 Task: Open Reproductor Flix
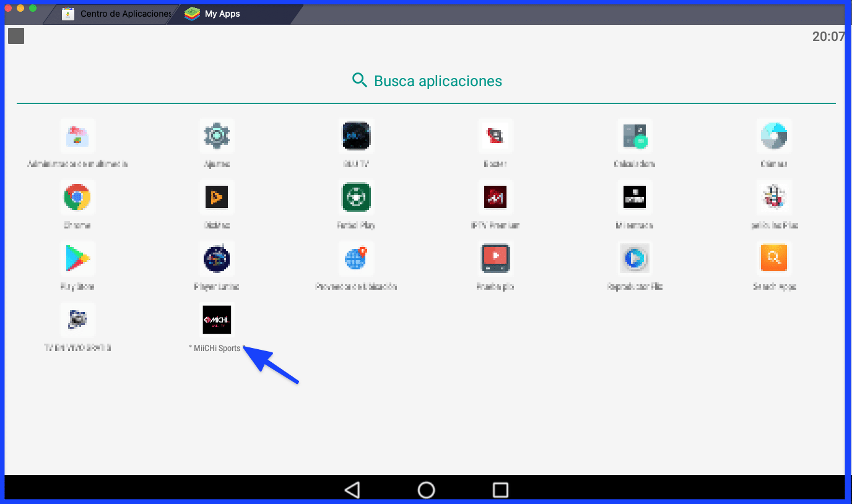tap(635, 258)
